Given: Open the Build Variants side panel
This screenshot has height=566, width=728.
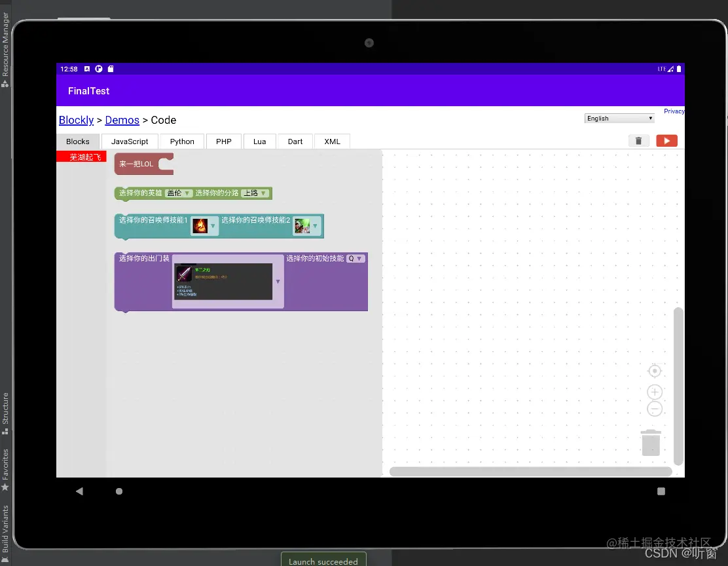Looking at the screenshot, I should [x=5, y=533].
